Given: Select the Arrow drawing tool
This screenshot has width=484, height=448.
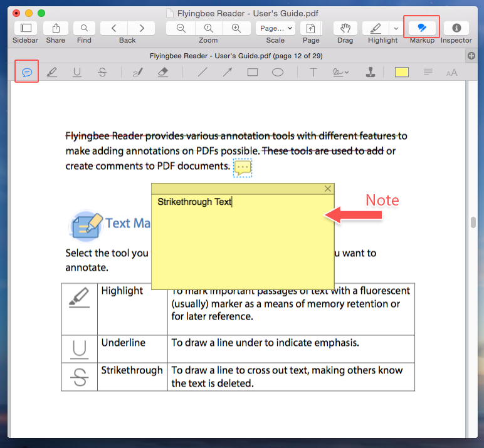Looking at the screenshot, I should (228, 73).
